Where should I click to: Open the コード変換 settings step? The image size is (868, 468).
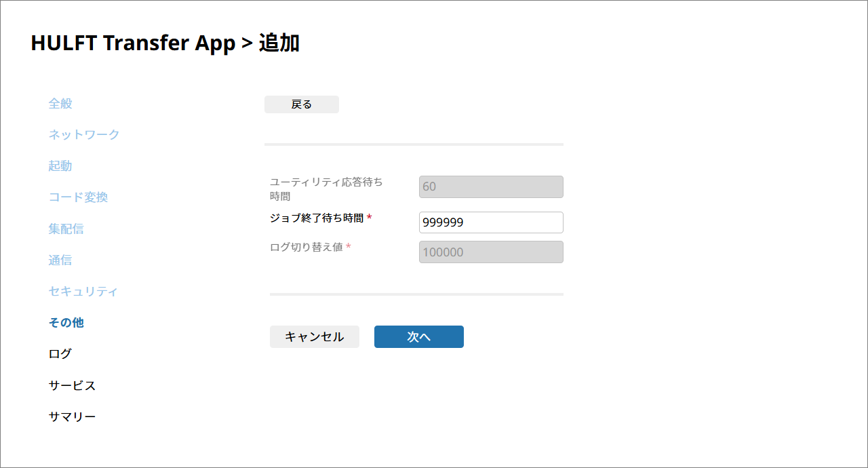click(x=78, y=197)
